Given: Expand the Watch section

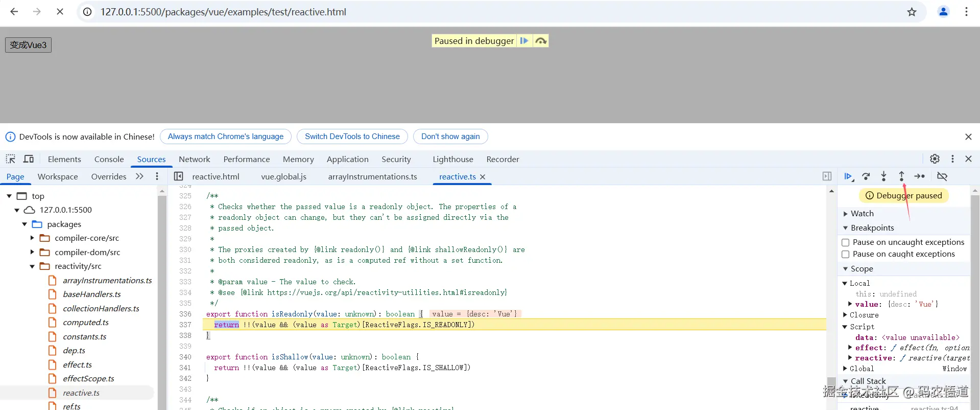Looking at the screenshot, I should click(845, 214).
